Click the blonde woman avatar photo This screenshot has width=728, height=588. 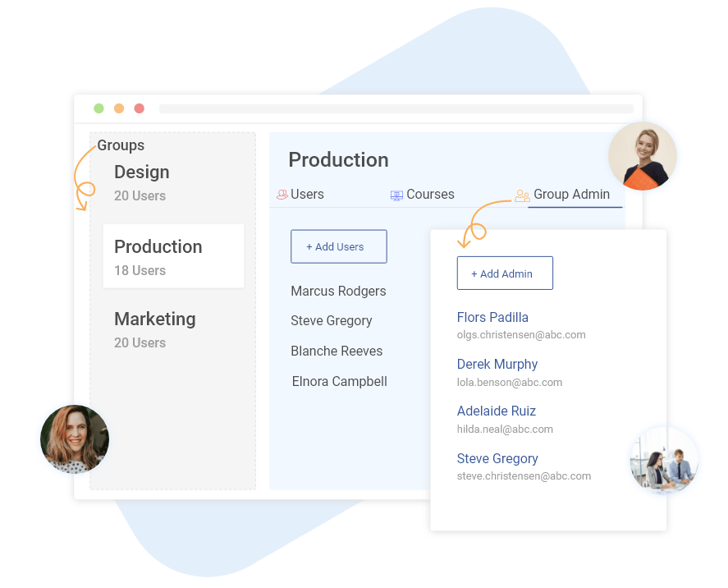(643, 156)
